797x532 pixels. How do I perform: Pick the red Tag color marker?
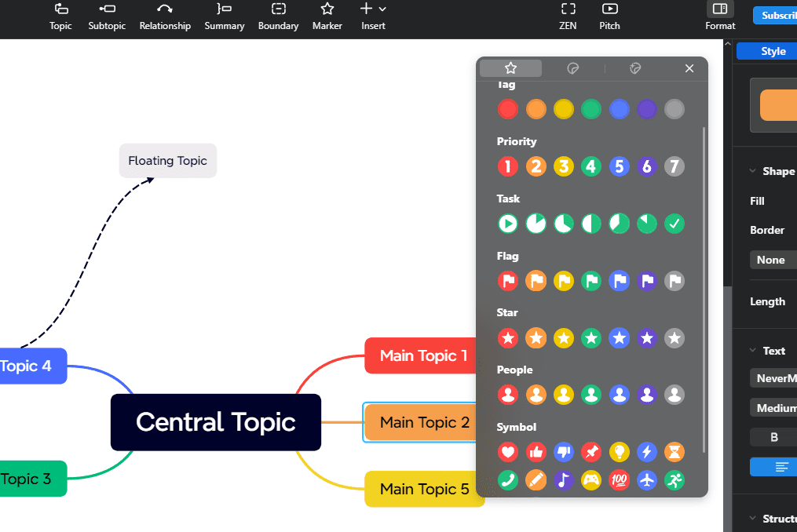pyautogui.click(x=507, y=109)
